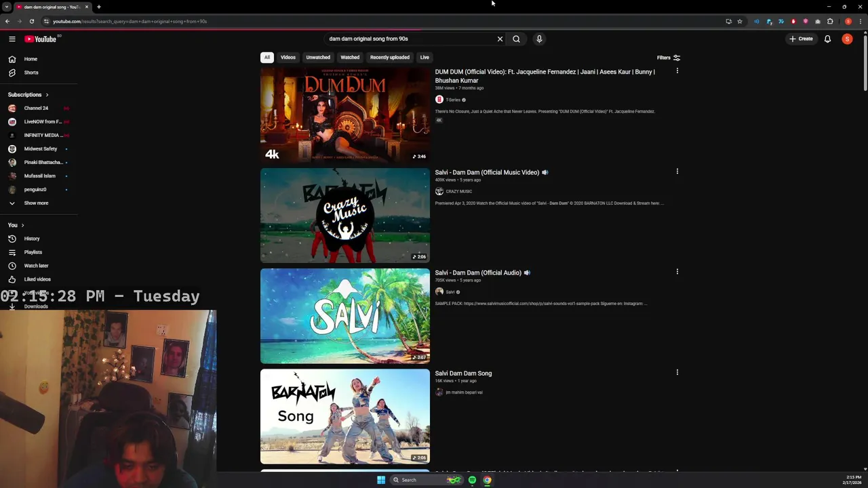Open Spotify from the taskbar
This screenshot has width=868, height=488.
(x=472, y=480)
